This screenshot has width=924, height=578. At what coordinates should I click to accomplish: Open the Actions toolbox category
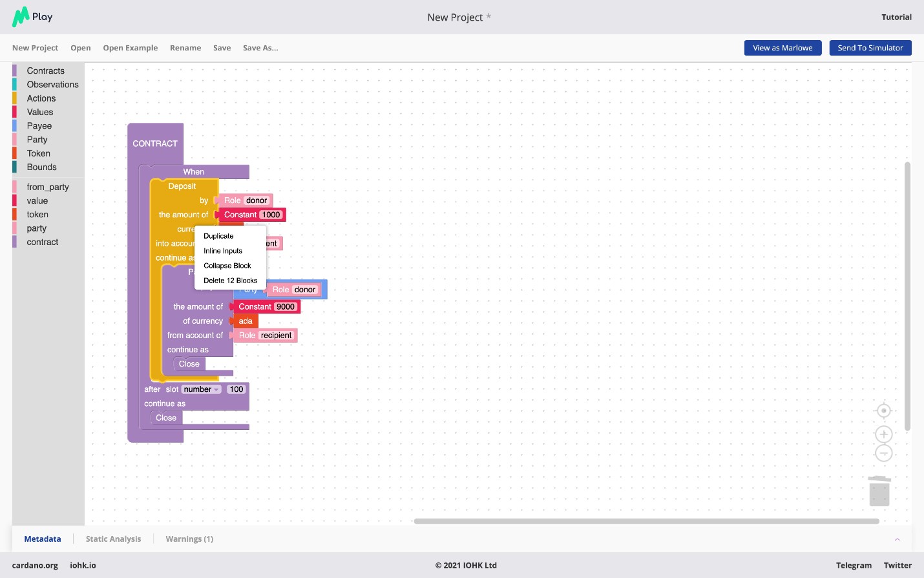pos(41,98)
